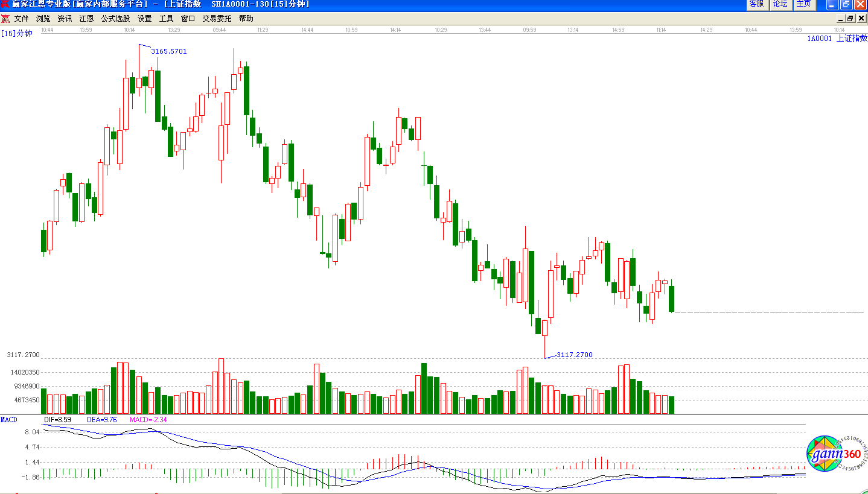Screen dimensions: 868x494
Task: Click the 9346900 volume axis label
Action: tap(26, 387)
